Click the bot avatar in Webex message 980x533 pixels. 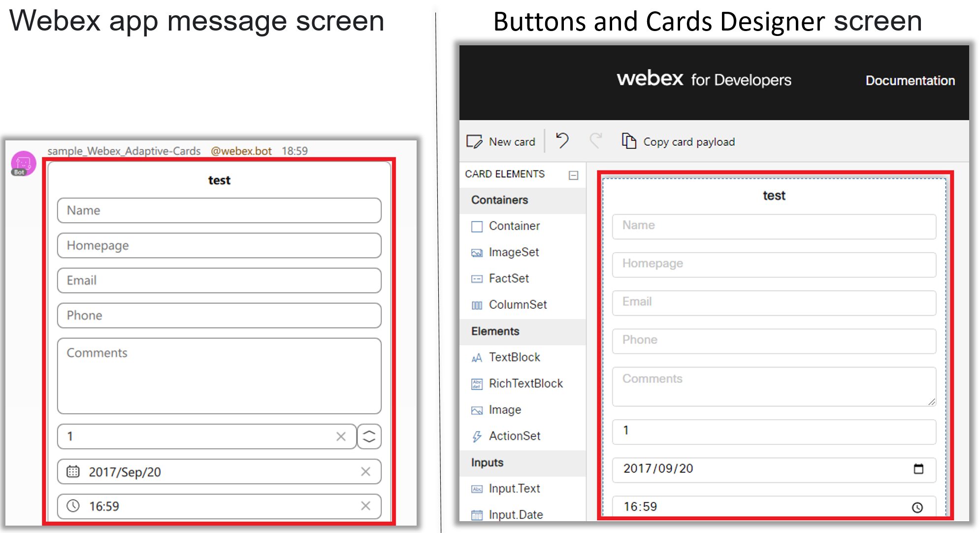click(23, 164)
